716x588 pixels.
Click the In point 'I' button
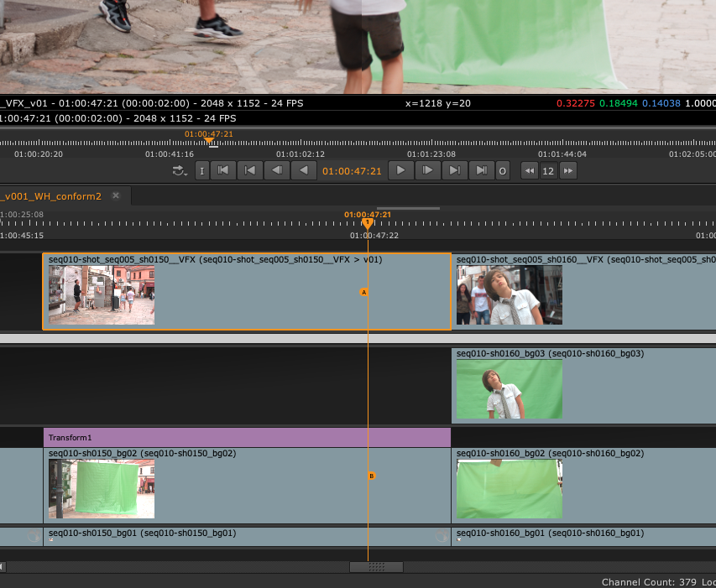coord(202,170)
